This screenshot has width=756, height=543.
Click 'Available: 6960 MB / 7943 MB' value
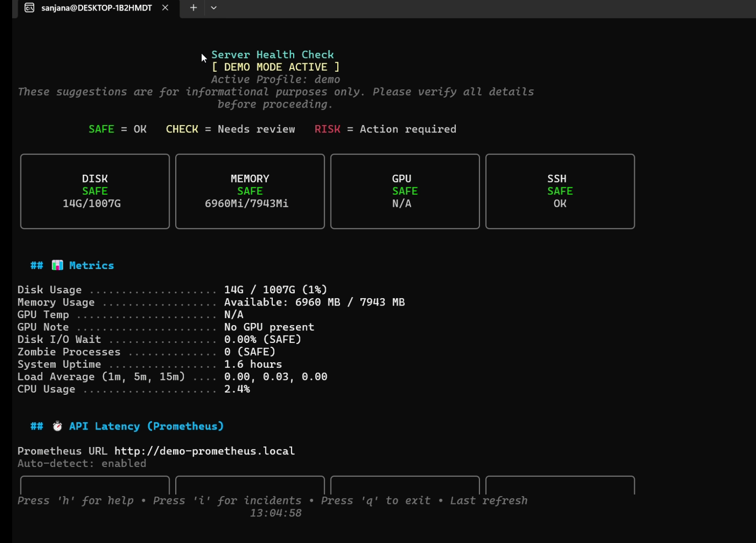pyautogui.click(x=315, y=302)
